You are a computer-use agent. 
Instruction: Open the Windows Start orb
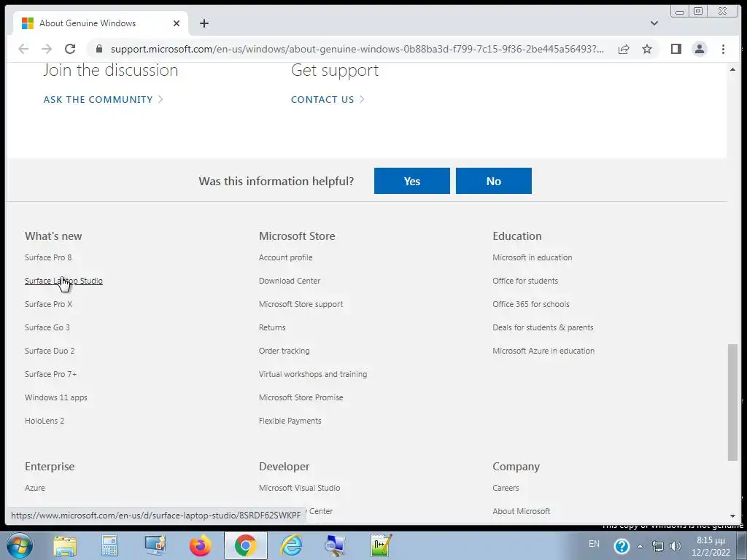tap(20, 545)
